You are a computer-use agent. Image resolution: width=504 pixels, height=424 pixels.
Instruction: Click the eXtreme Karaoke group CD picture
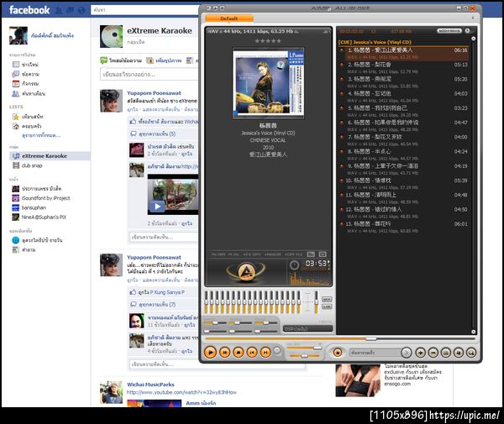tap(111, 36)
